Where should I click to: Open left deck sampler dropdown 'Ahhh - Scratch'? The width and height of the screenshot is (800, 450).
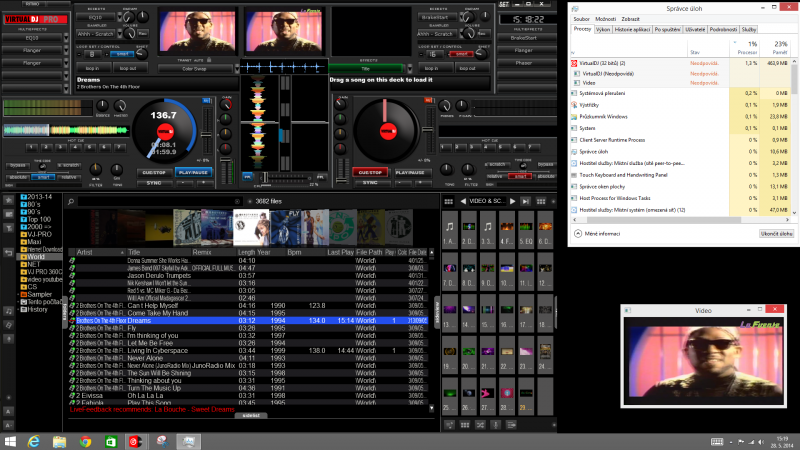coord(120,34)
